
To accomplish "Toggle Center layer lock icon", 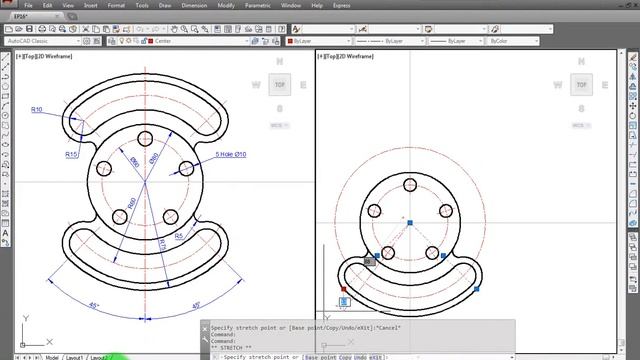I will (x=144, y=41).
